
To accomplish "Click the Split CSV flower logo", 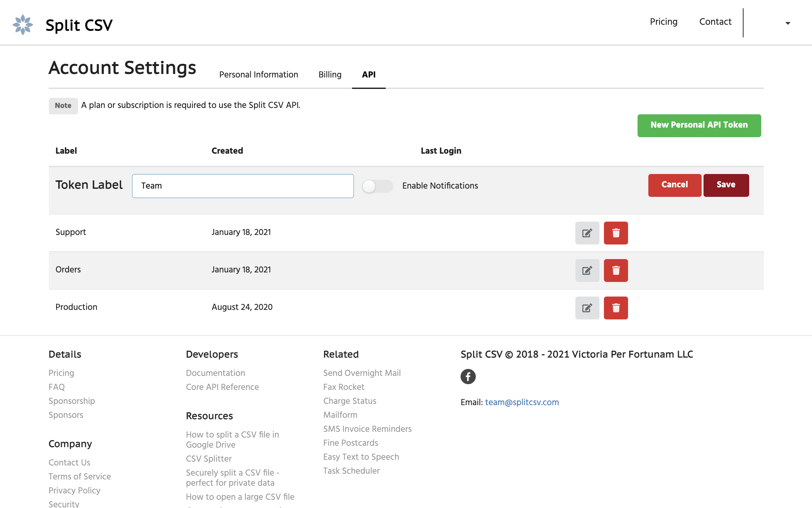I will 23,24.
